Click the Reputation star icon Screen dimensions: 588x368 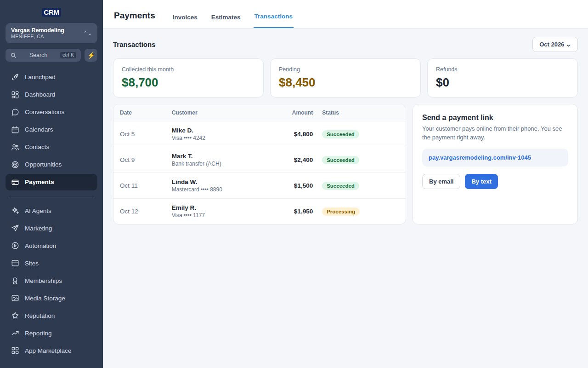tap(15, 316)
